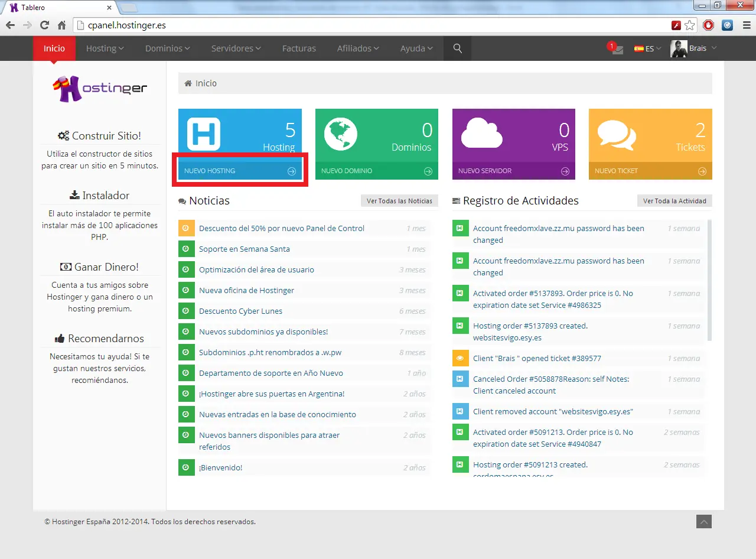Open news item Departamento de soporte en Año Nuevo
The image size is (756, 559).
pos(271,373)
